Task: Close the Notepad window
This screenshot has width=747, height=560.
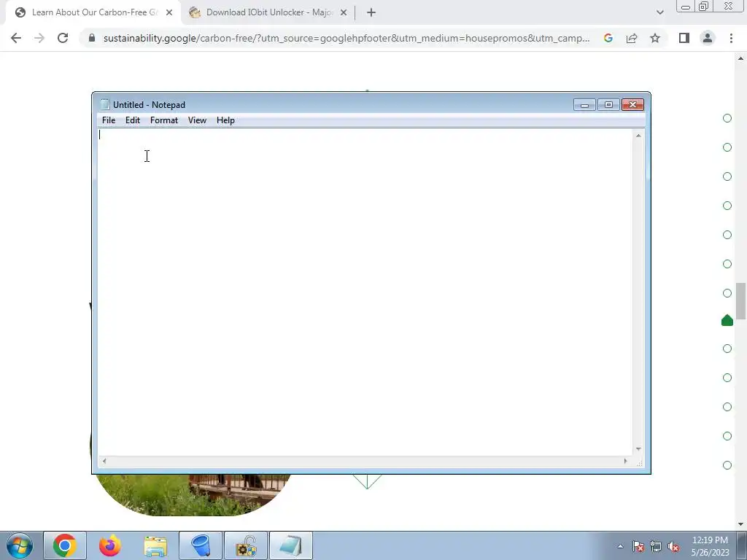Action: coord(632,105)
